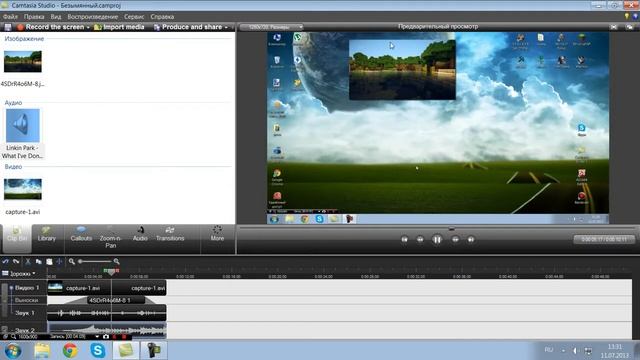This screenshot has height=360, width=640.
Task: Click Import media button
Action: pyautogui.click(x=119, y=27)
